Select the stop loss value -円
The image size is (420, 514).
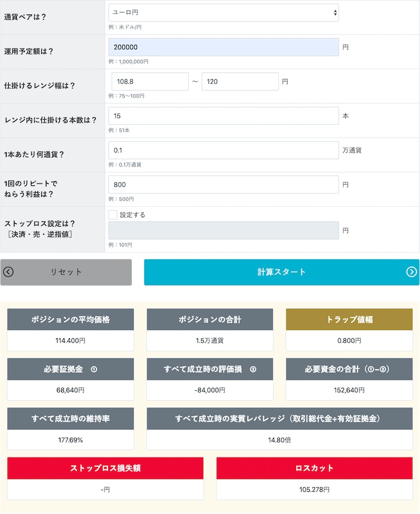(x=105, y=490)
